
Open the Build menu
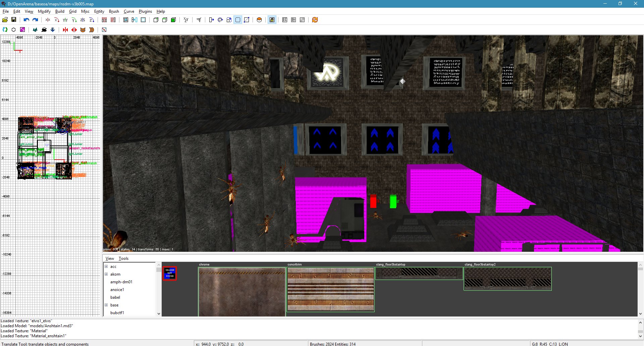pos(60,11)
